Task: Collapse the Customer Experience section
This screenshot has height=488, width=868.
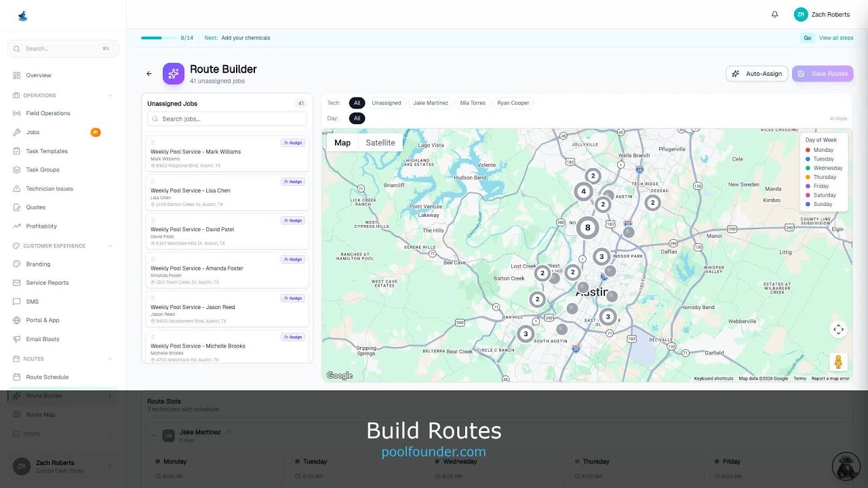Action: tap(111, 246)
